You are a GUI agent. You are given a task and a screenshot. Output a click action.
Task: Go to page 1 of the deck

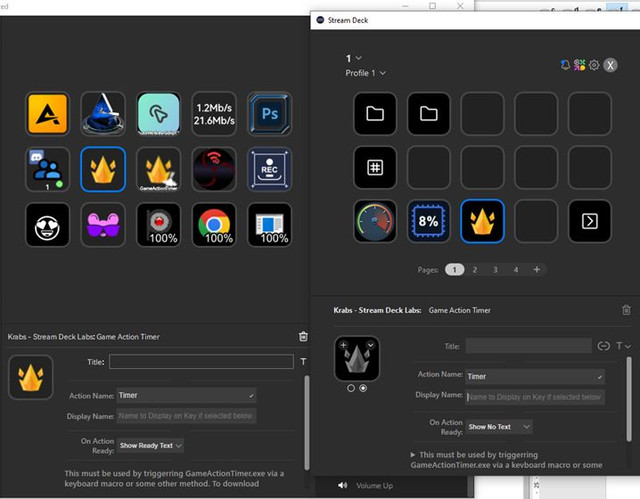454,270
